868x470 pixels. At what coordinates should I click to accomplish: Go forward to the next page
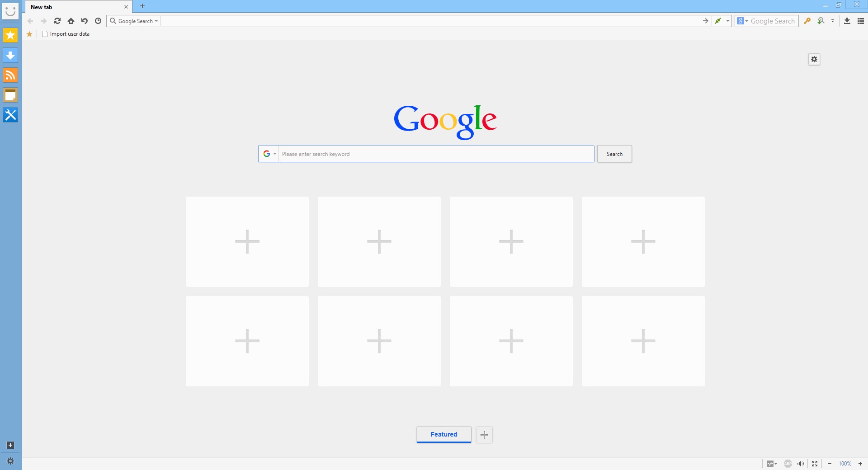(44, 21)
